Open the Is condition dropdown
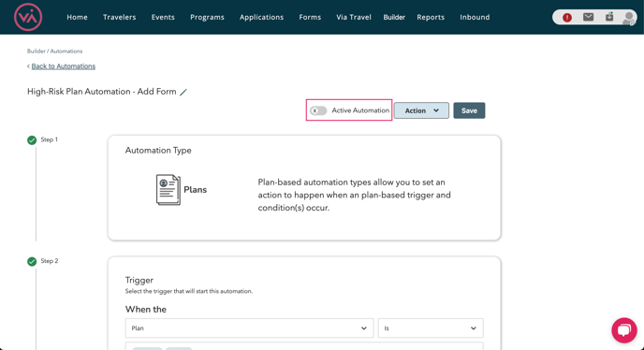This screenshot has height=350, width=644. [431, 328]
